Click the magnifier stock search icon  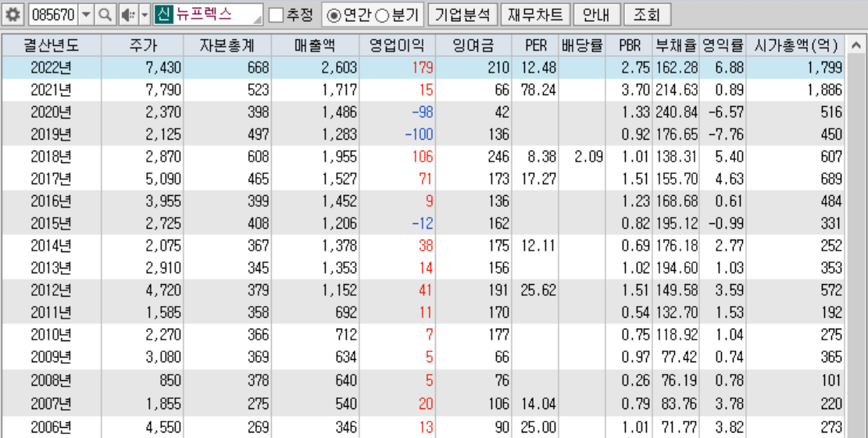105,15
